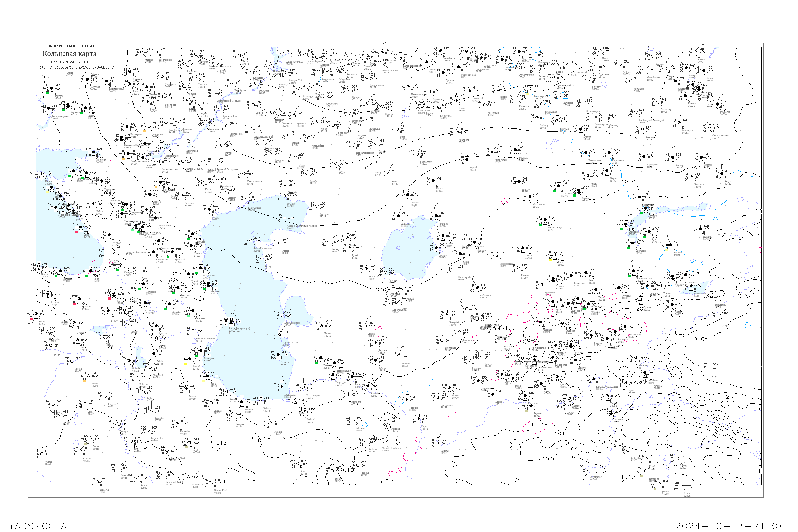
Task: Click the Таганрог station circle symbol
Action: (93, 152)
